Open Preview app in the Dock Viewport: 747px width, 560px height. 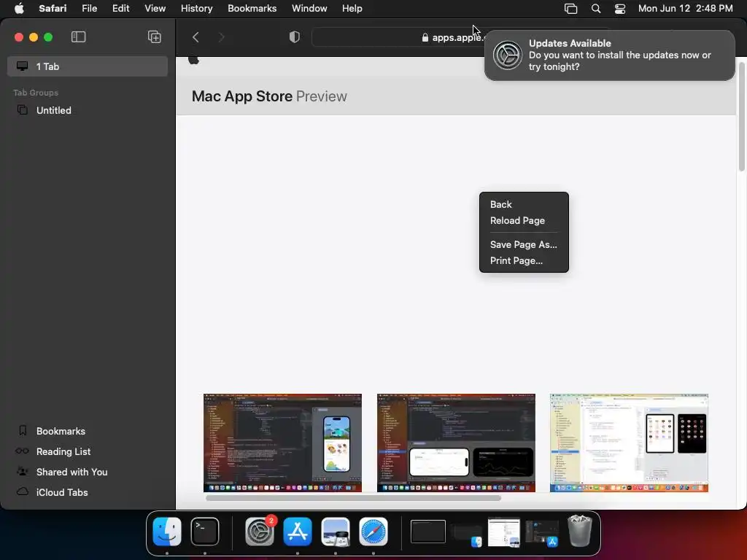click(x=336, y=532)
